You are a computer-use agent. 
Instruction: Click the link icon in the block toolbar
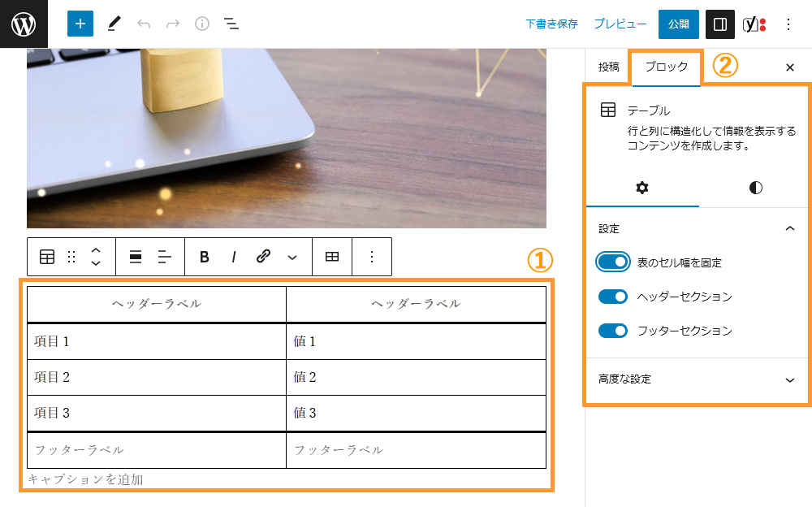pyautogui.click(x=264, y=256)
